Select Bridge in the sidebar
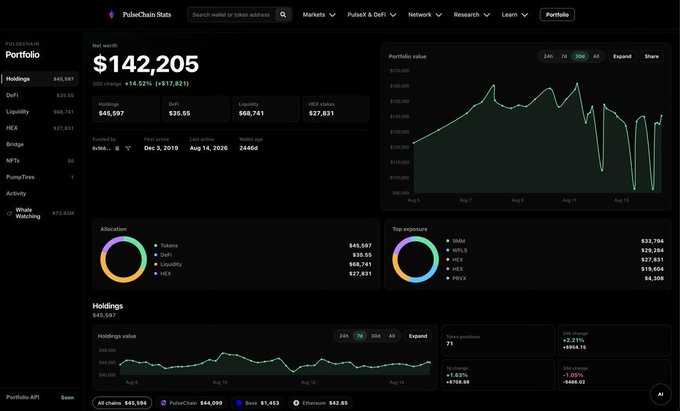The width and height of the screenshot is (680, 411). pyautogui.click(x=40, y=144)
